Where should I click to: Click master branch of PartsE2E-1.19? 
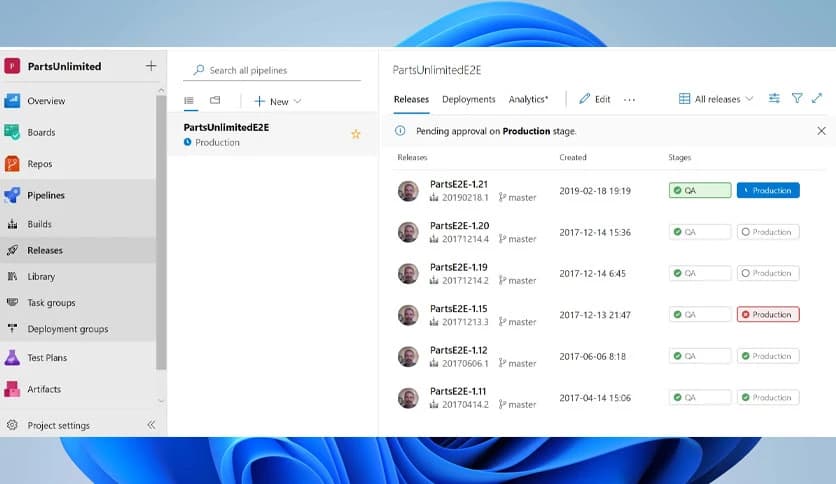click(518, 280)
